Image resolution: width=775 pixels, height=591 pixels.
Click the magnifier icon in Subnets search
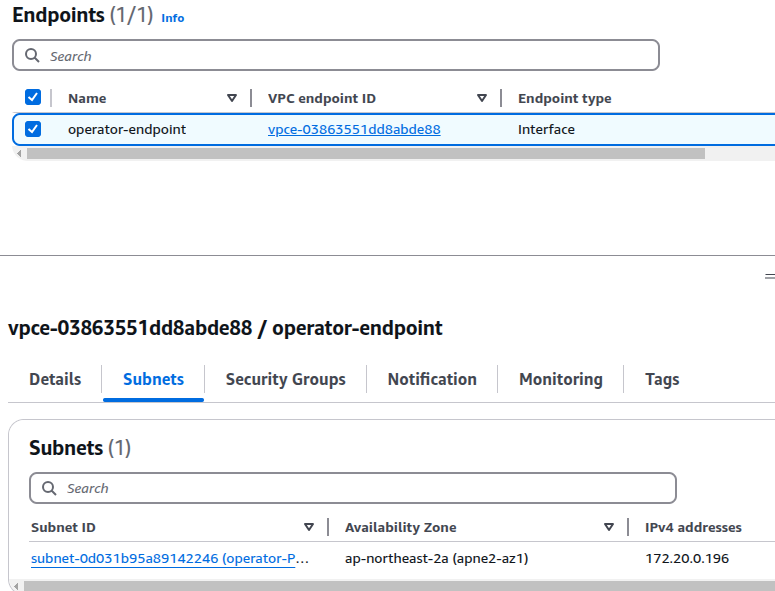[x=49, y=488]
